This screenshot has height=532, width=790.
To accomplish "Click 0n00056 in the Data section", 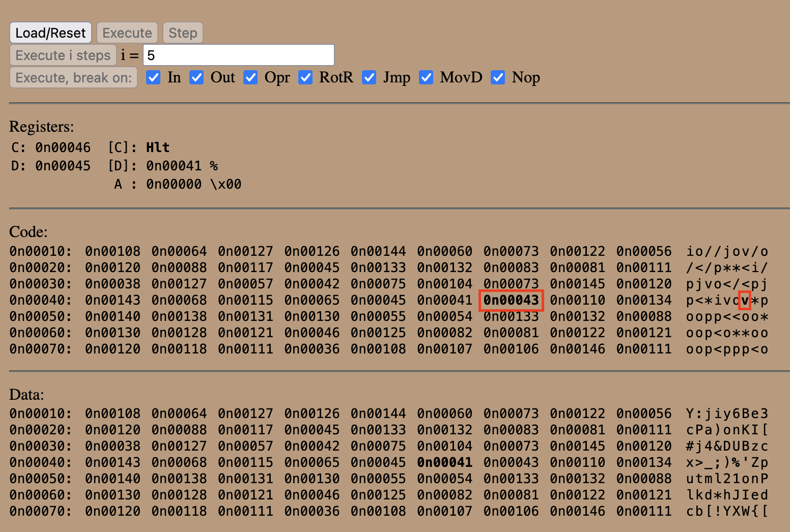I will [x=644, y=413].
